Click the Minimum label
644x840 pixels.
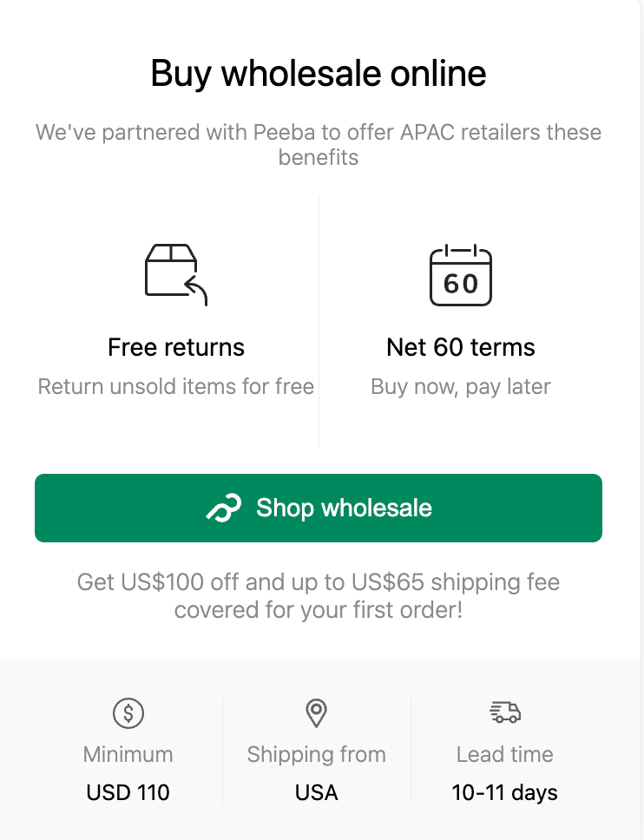point(128,754)
